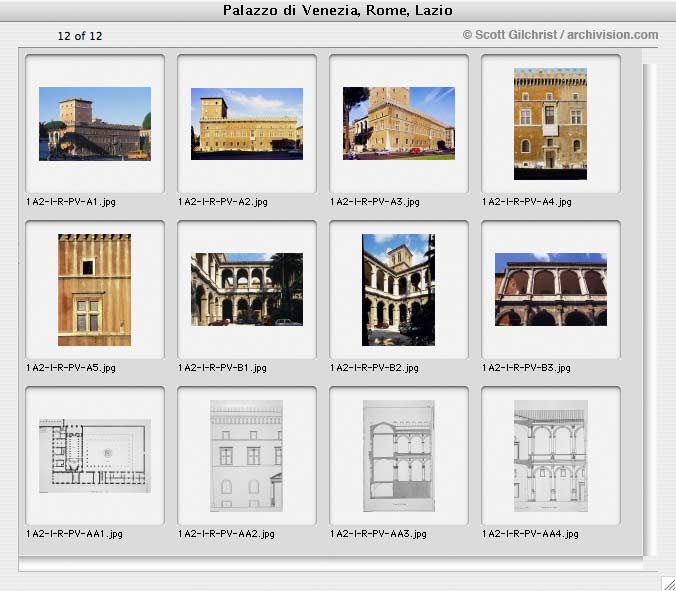This screenshot has height=591, width=676.
Task: Select the 1A2-I-R-PV-AA4 arcade drawing thumbnail
Action: (x=551, y=456)
